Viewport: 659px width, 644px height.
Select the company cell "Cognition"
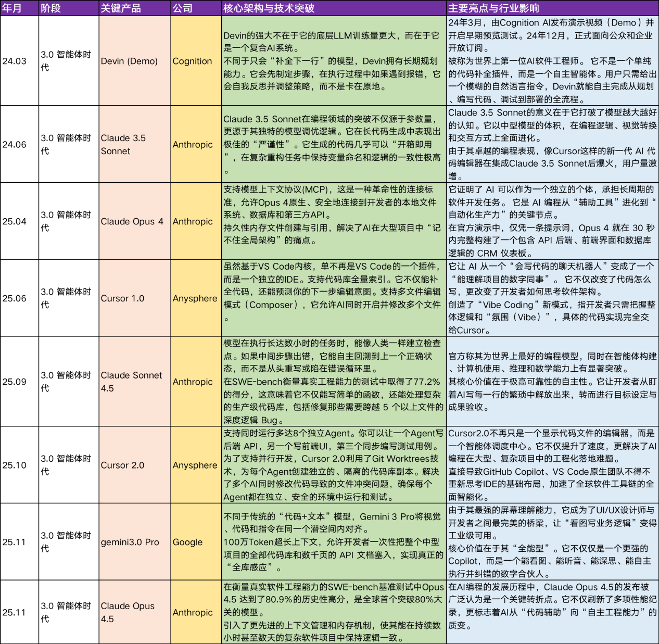point(196,61)
